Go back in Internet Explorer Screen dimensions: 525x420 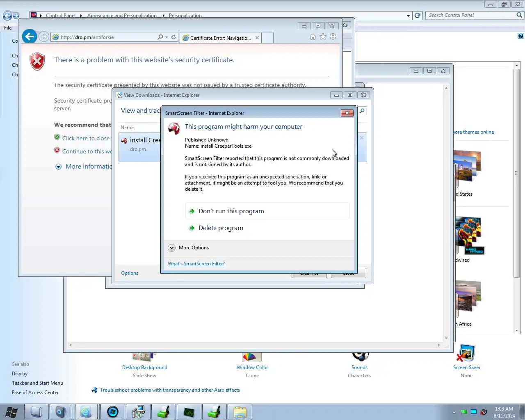pos(29,37)
